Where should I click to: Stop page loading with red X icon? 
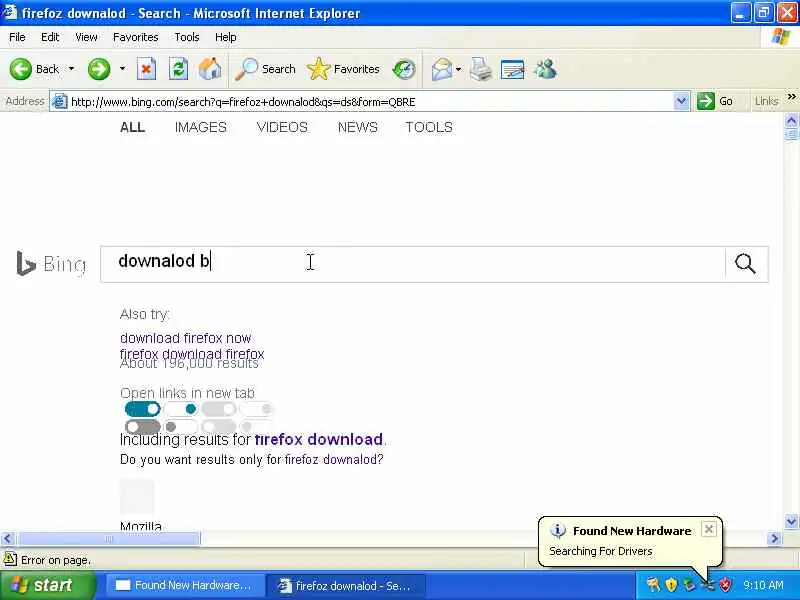pos(146,69)
